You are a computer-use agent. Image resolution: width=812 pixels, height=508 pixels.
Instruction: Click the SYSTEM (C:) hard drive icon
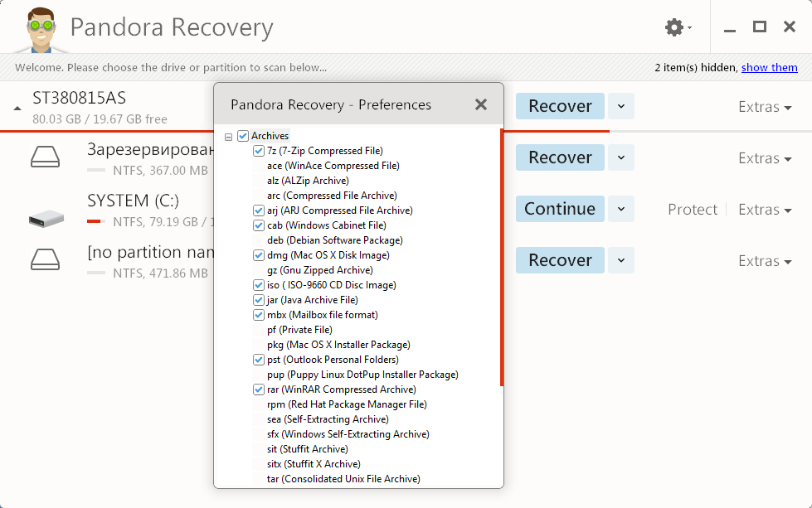coord(46,218)
